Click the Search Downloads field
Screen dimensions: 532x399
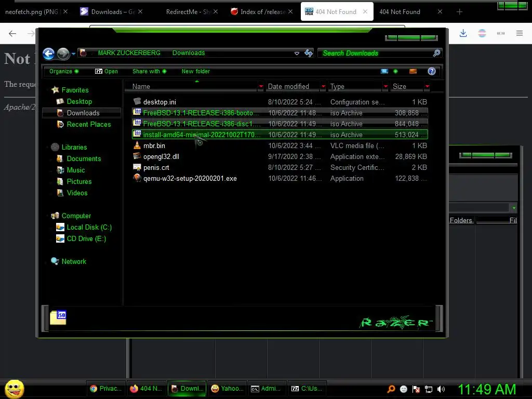[x=375, y=53]
